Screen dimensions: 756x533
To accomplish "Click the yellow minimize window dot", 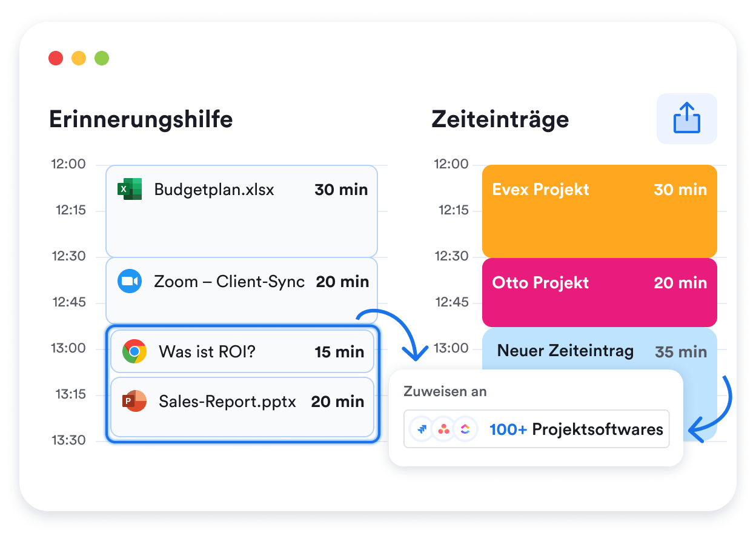I will 79,58.
